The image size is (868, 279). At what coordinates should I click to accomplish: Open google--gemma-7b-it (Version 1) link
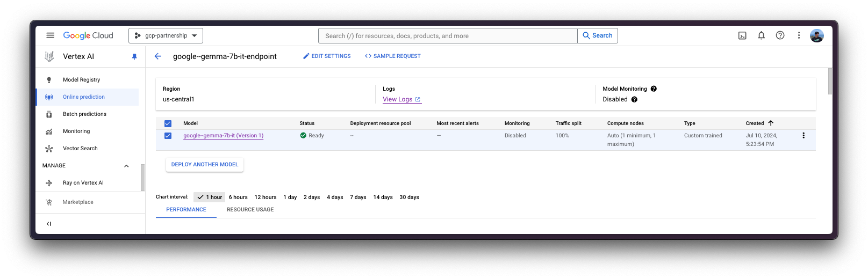tap(224, 136)
